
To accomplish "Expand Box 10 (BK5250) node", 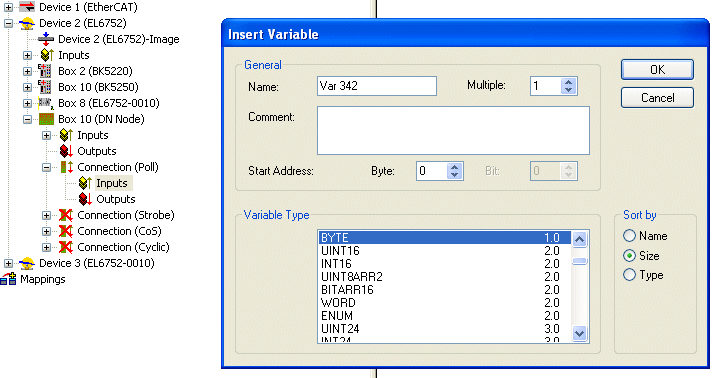I will click(28, 87).
